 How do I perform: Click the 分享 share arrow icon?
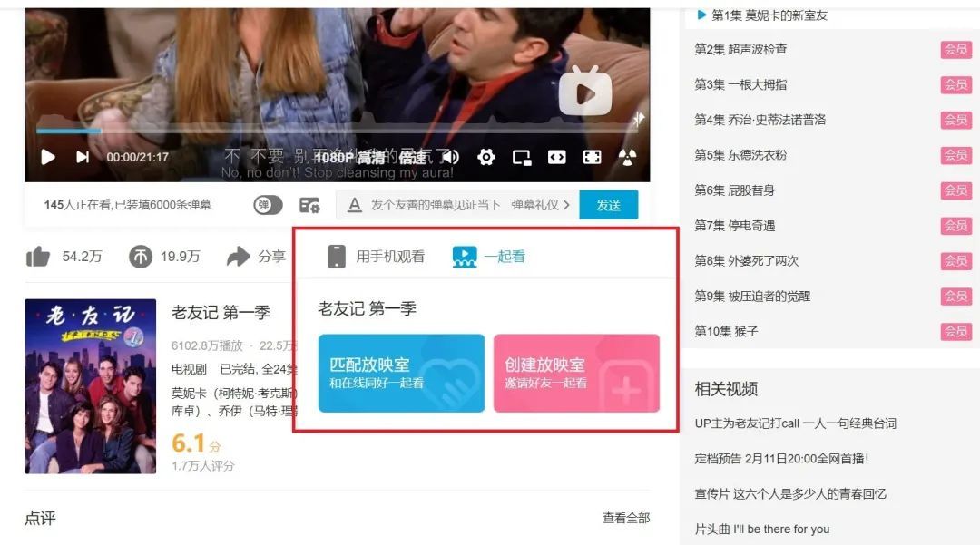tap(238, 256)
